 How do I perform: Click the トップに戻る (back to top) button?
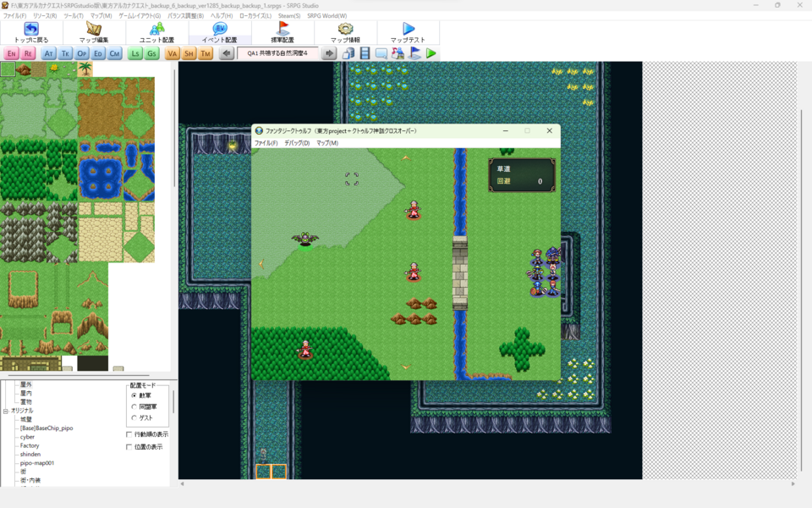(x=31, y=33)
